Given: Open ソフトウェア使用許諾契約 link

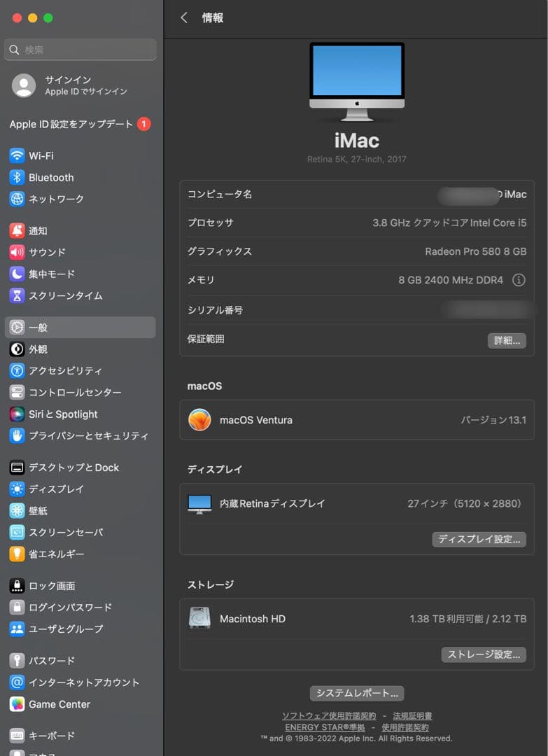Looking at the screenshot, I should coord(329,716).
